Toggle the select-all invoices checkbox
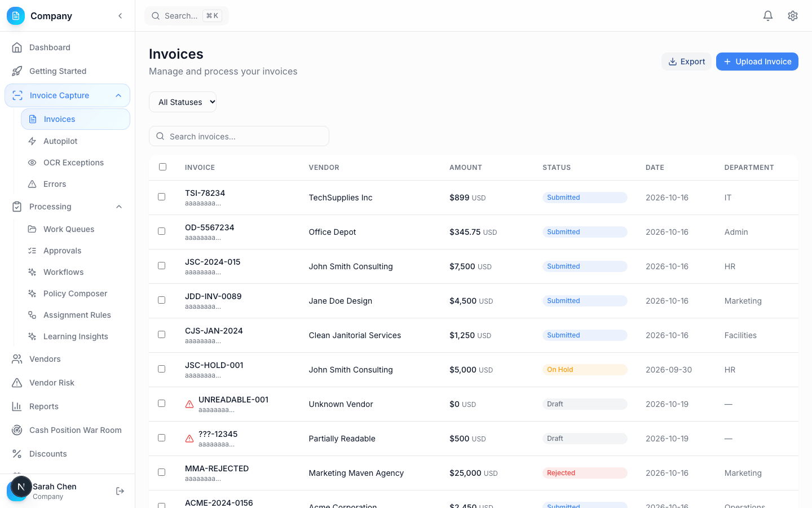Viewport: 812px width, 508px height. point(162,167)
